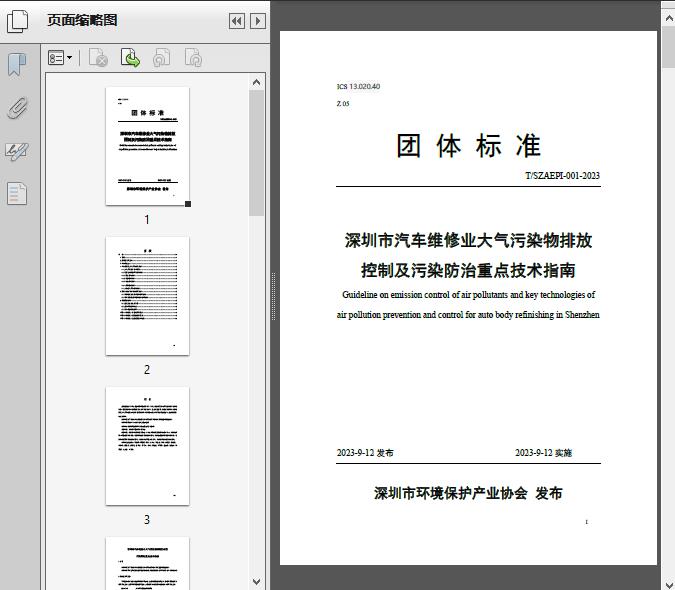
Task: Click the text "Z 05"
Action: 343,104
